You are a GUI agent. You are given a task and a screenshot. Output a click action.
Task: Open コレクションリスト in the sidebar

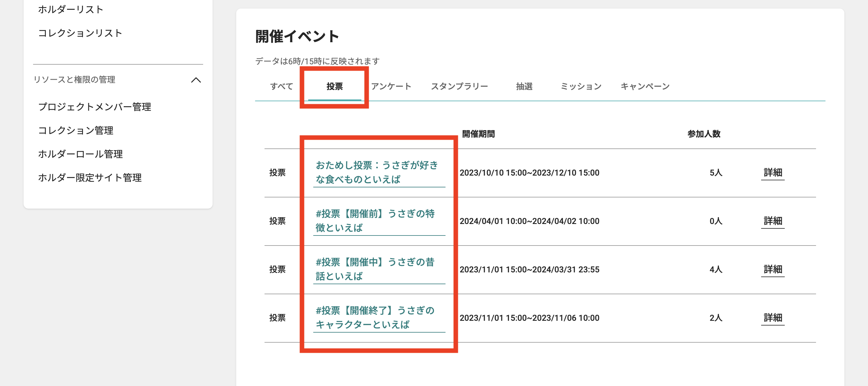pyautogui.click(x=80, y=33)
